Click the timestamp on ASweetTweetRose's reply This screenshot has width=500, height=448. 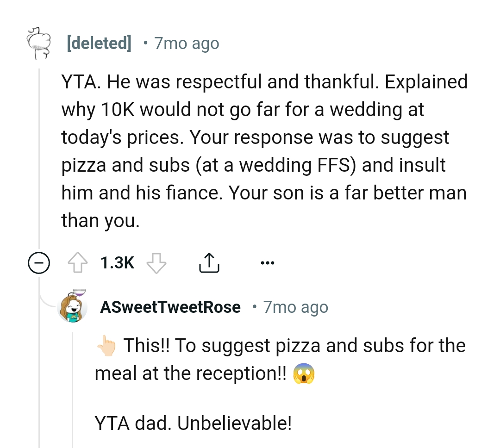[295, 306]
